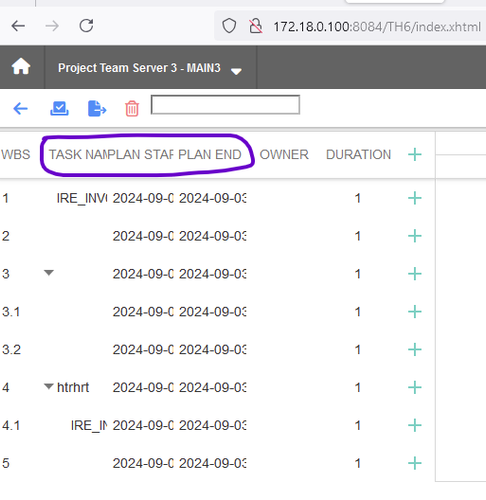Reload the page with the refresh icon
The width and height of the screenshot is (486, 500).
click(x=86, y=26)
